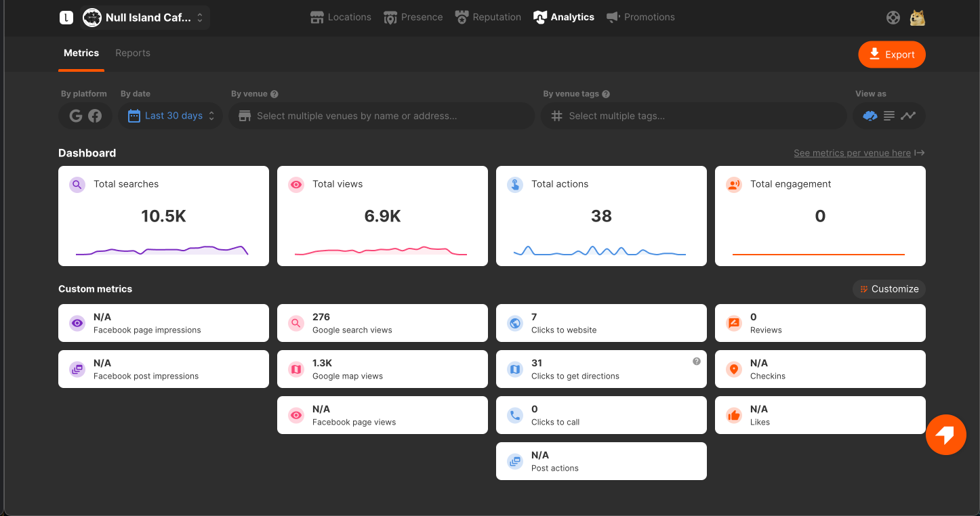The width and height of the screenshot is (980, 516).
Task: Click the Export button
Action: tap(892, 55)
